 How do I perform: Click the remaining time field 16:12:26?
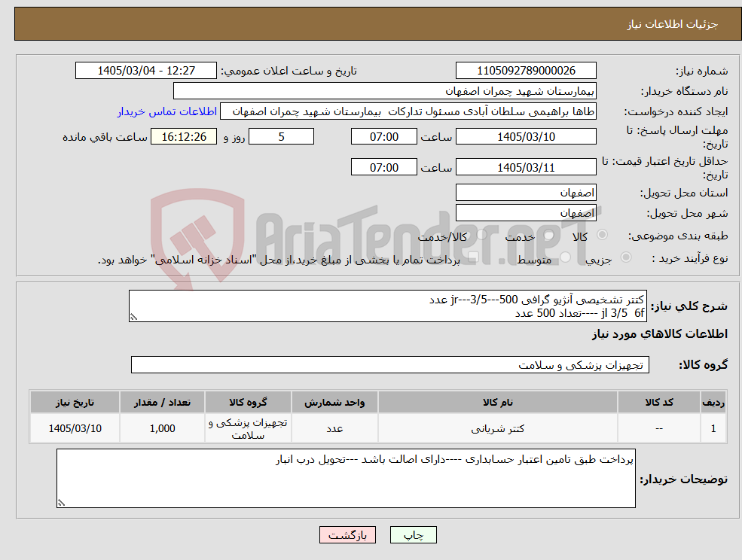click(x=184, y=137)
